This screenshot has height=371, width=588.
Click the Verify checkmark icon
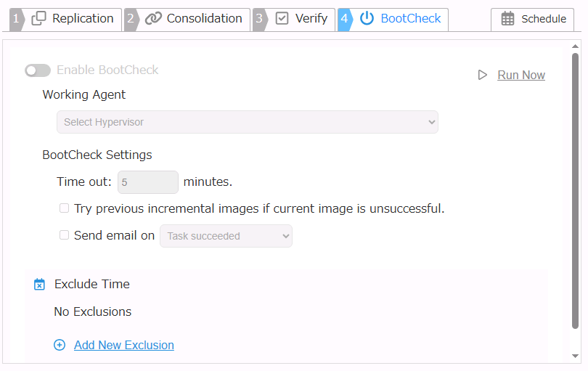(x=282, y=19)
